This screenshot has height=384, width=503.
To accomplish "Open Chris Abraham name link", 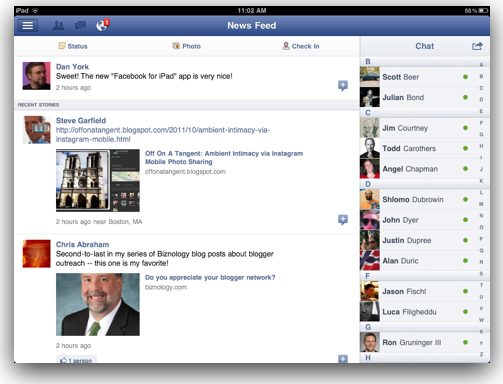I will [82, 244].
